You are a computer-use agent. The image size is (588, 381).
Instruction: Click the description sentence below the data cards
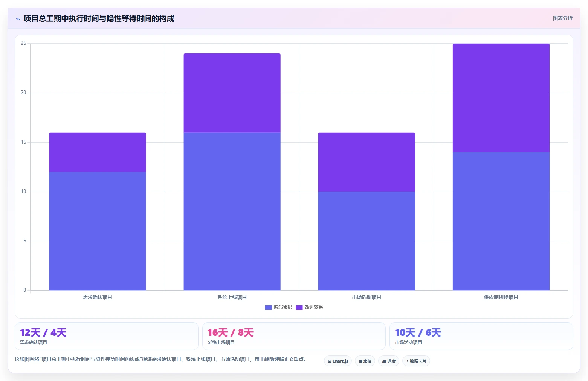point(161,360)
